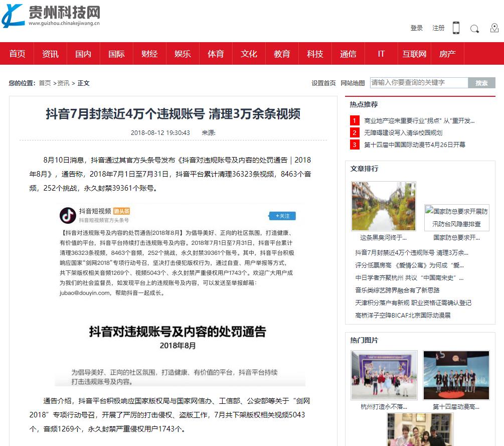Image resolution: width=504 pixels, height=446 pixels.
Task: Open ranked article 中日学者齐聚杭州
Action: click(409, 278)
